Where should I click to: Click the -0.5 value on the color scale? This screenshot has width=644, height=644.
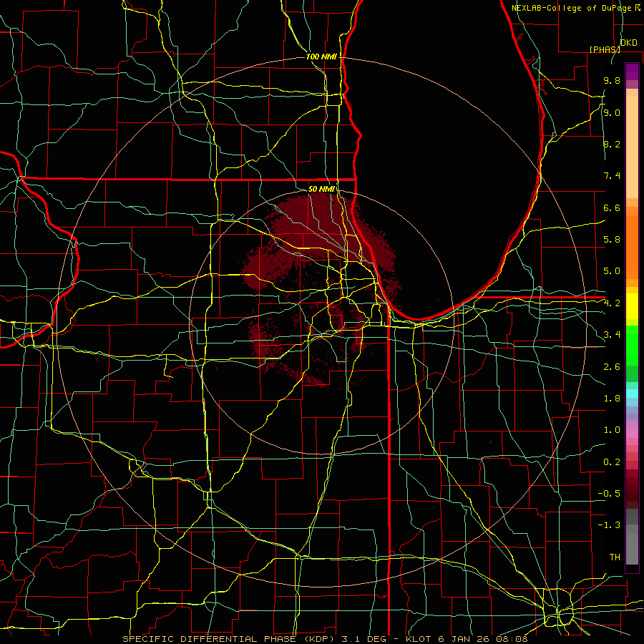(x=609, y=494)
